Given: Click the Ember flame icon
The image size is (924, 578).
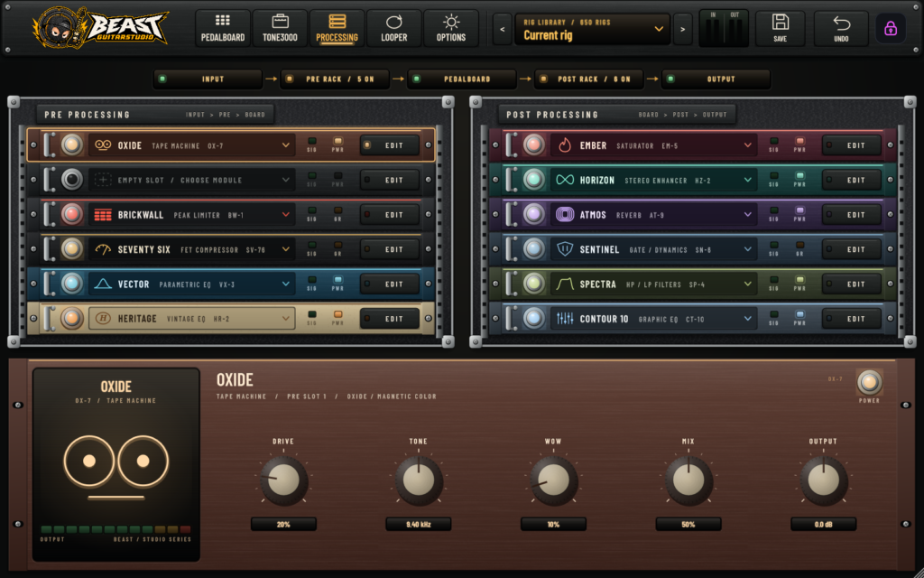Looking at the screenshot, I should (x=565, y=145).
